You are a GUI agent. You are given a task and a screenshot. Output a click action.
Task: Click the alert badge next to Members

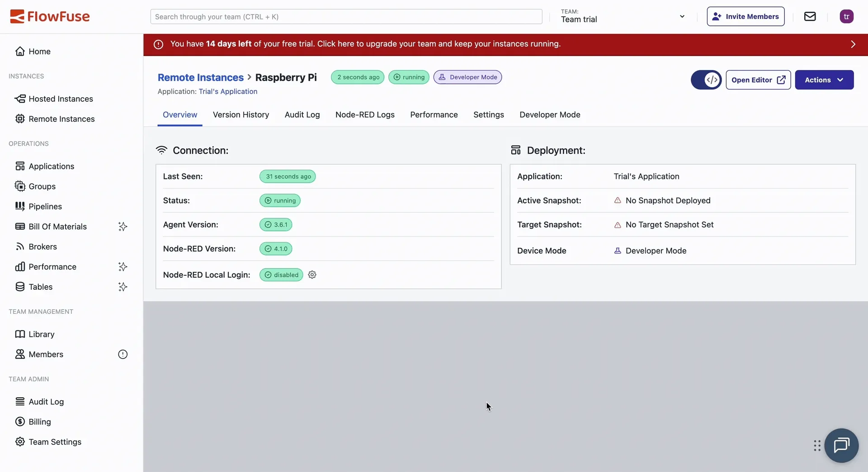tap(123, 354)
